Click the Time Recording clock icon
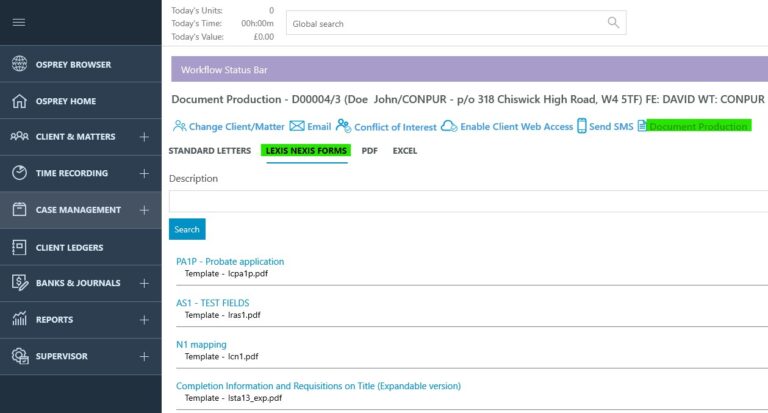 coord(19,173)
